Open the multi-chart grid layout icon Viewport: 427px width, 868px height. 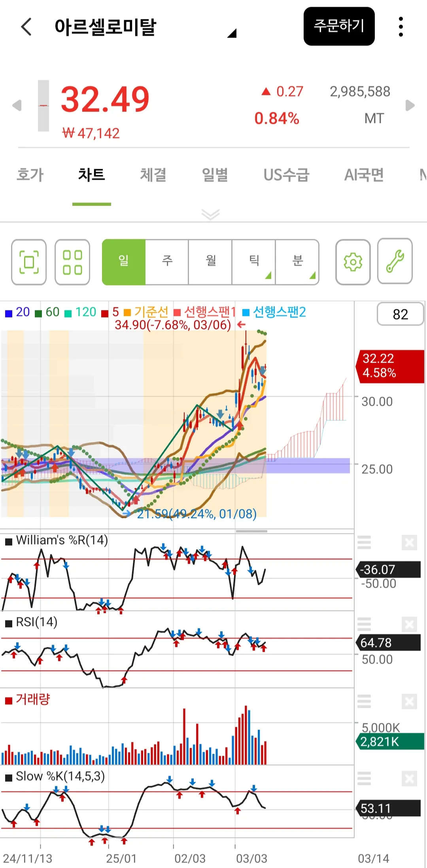click(x=72, y=262)
